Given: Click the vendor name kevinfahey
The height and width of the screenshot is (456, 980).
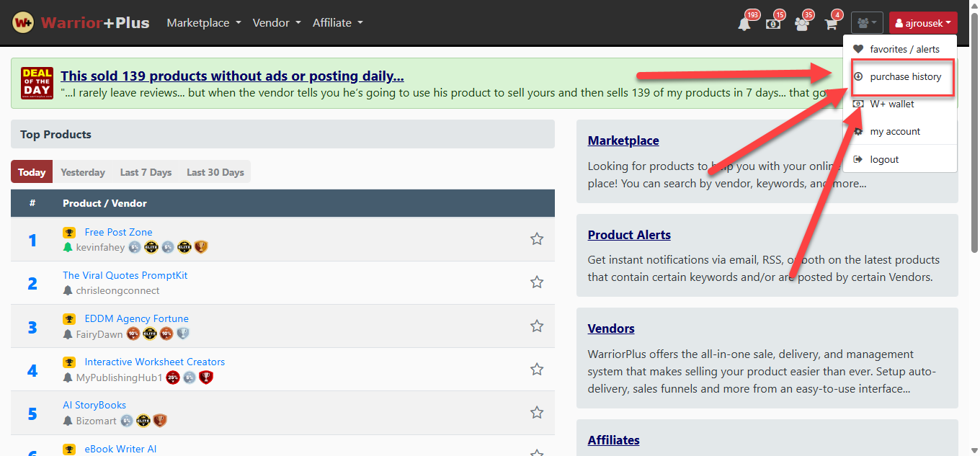Looking at the screenshot, I should click(100, 247).
